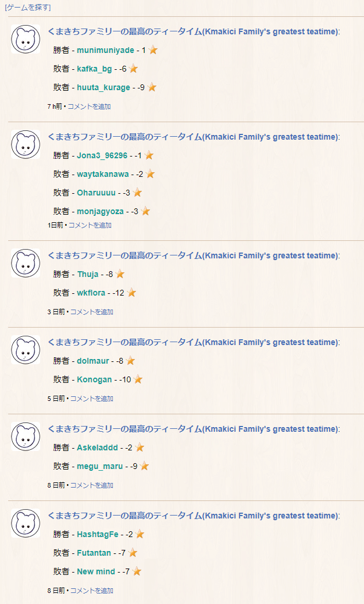Viewport: 364px width, 604px height.
Task: Click the star icon next to HashtagFe
Action: coord(140,534)
